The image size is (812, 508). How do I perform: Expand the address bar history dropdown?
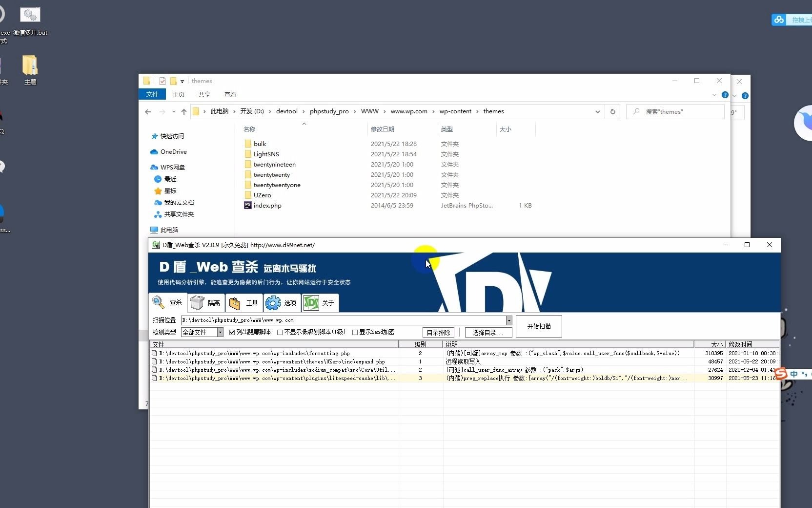click(x=598, y=111)
